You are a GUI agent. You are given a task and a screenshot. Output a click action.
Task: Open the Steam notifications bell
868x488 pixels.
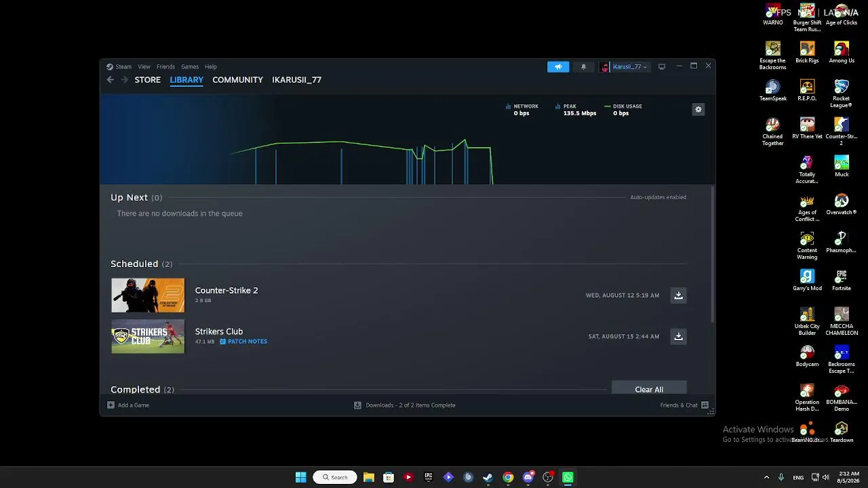pos(583,66)
